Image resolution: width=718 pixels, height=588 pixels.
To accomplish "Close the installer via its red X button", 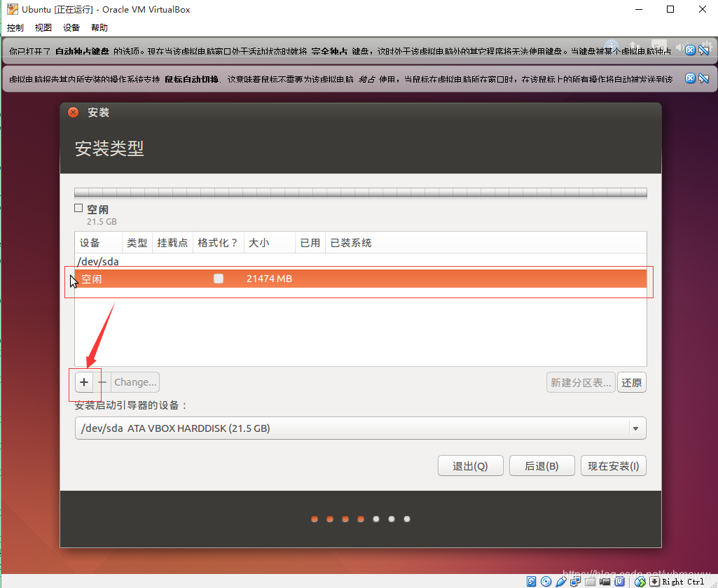I will [x=74, y=113].
